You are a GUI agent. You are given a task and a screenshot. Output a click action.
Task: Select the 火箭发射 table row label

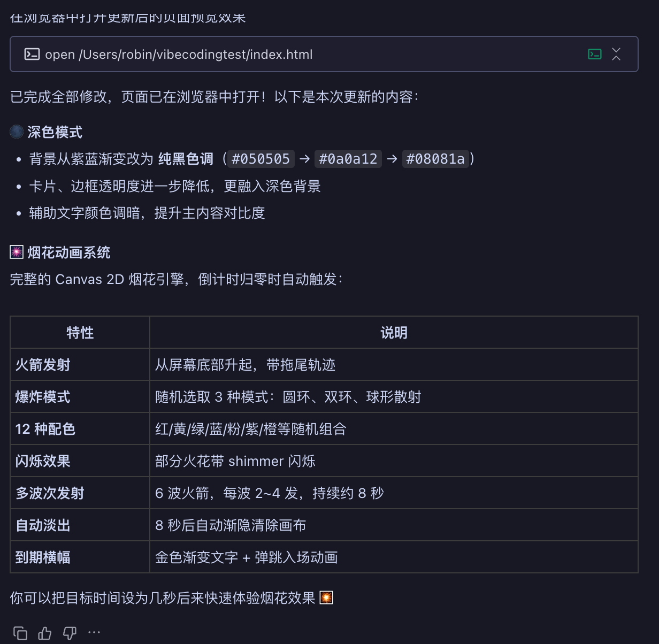43,365
